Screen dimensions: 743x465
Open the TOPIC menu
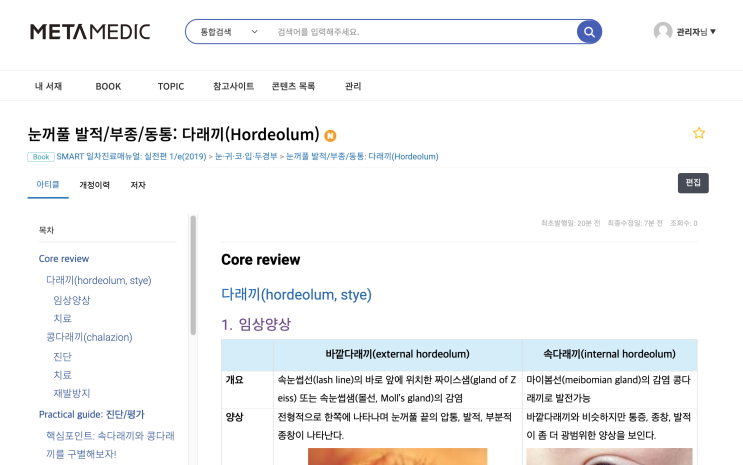171,86
